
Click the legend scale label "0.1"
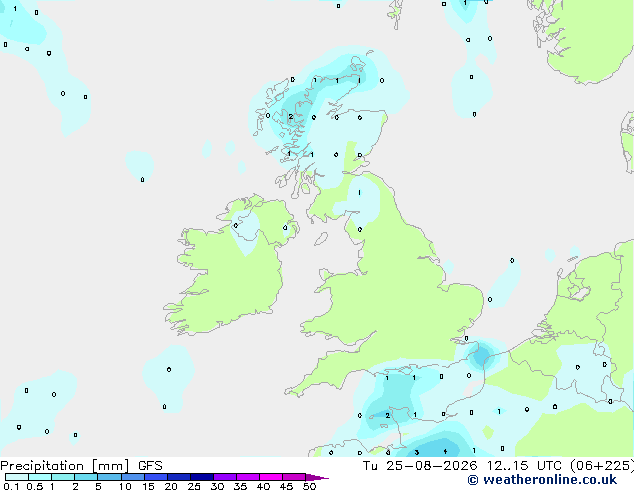click(11, 486)
